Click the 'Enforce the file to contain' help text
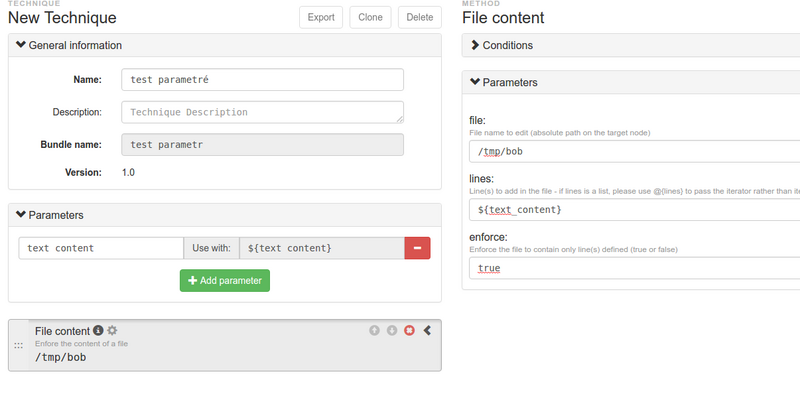 point(573,250)
